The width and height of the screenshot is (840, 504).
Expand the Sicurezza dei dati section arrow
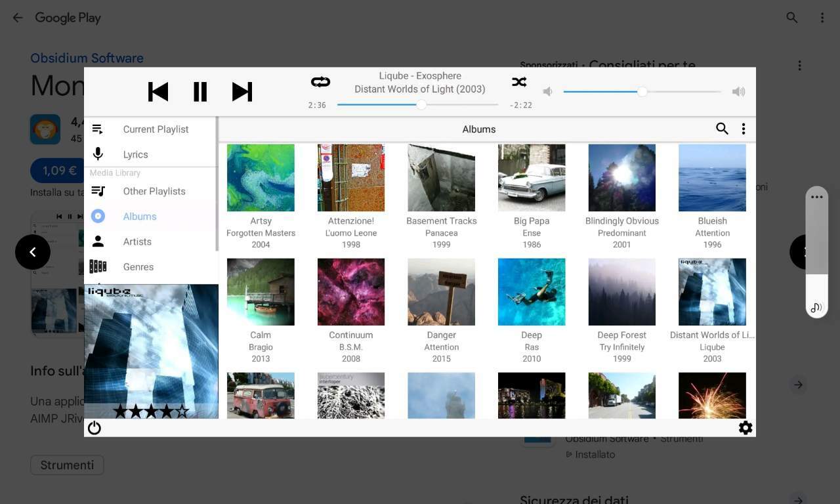[x=798, y=499]
